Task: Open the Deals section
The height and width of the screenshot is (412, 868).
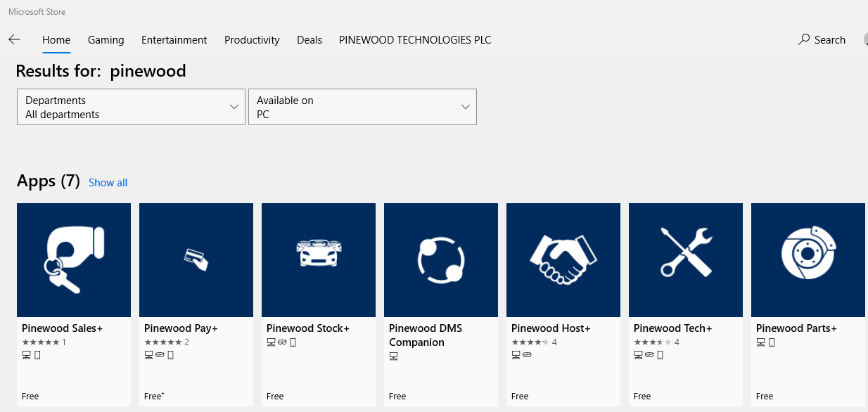Action: 309,40
